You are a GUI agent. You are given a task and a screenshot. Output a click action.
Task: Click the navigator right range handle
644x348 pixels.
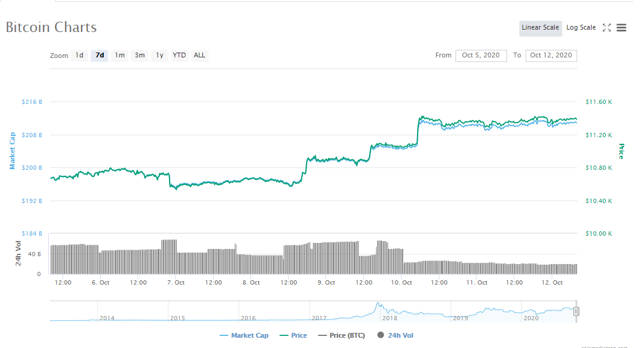[576, 311]
